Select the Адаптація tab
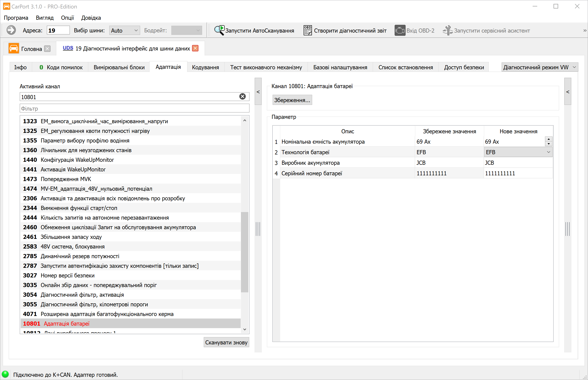Image resolution: width=588 pixels, height=380 pixels. pos(168,67)
